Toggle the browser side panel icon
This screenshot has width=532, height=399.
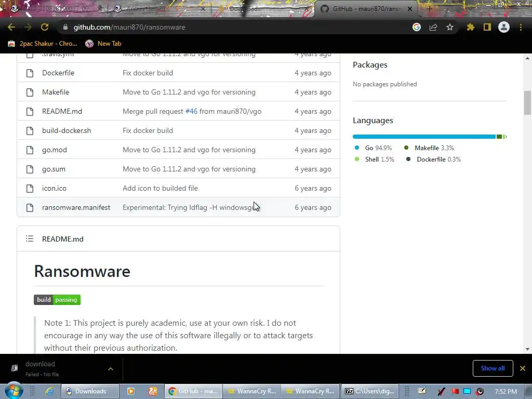pos(487,27)
